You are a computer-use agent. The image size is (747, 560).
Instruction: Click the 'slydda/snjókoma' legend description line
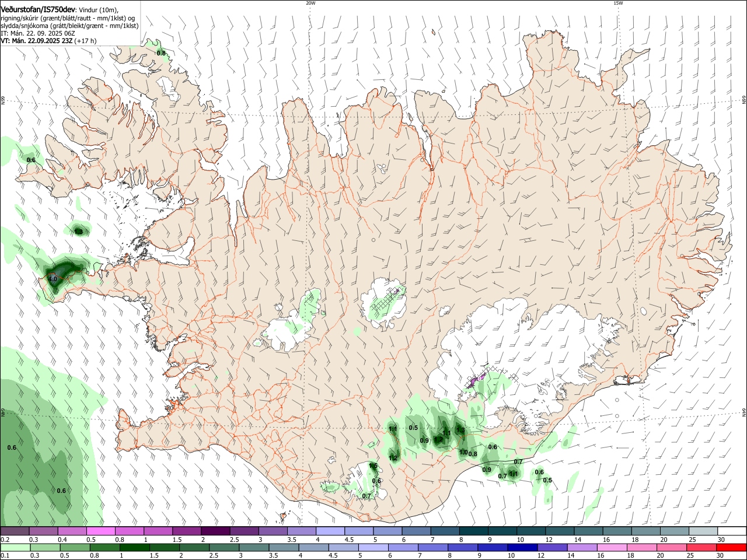coord(69,26)
